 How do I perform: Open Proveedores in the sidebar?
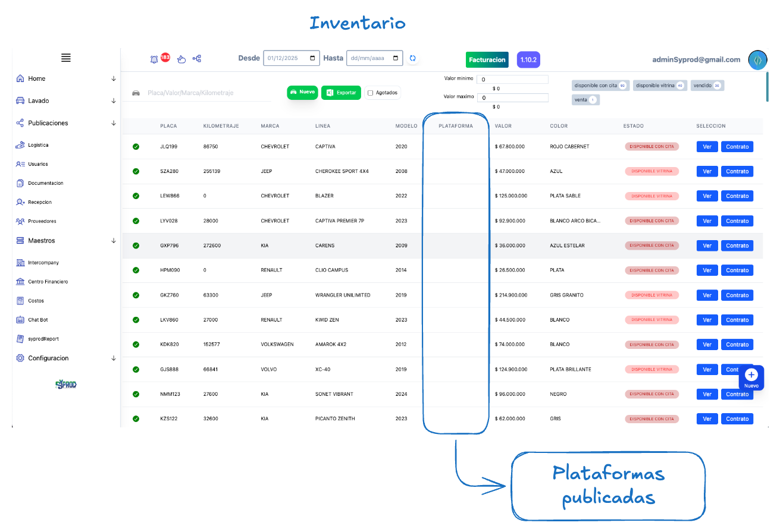42,221
